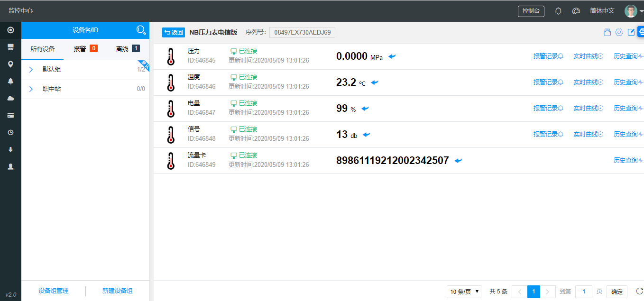The width and height of the screenshot is (644, 301).
Task: Click the settings gear icon above device list
Action: click(619, 32)
